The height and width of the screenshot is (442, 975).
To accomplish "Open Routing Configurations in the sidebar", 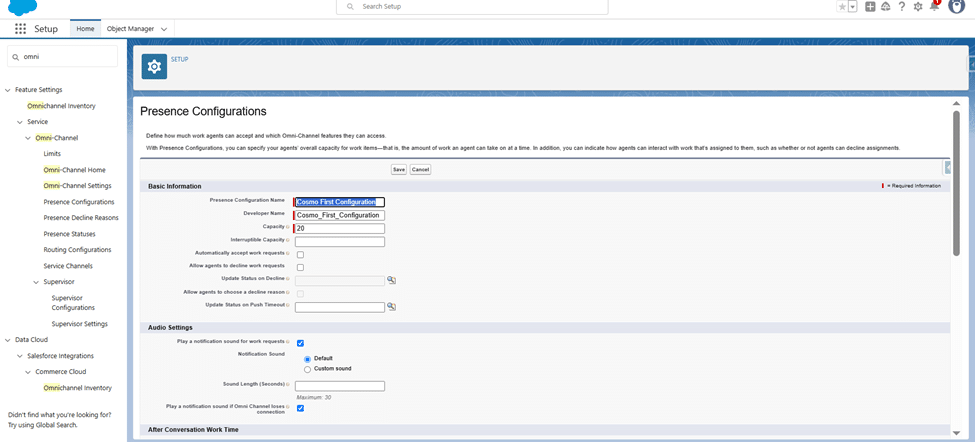I will point(78,250).
